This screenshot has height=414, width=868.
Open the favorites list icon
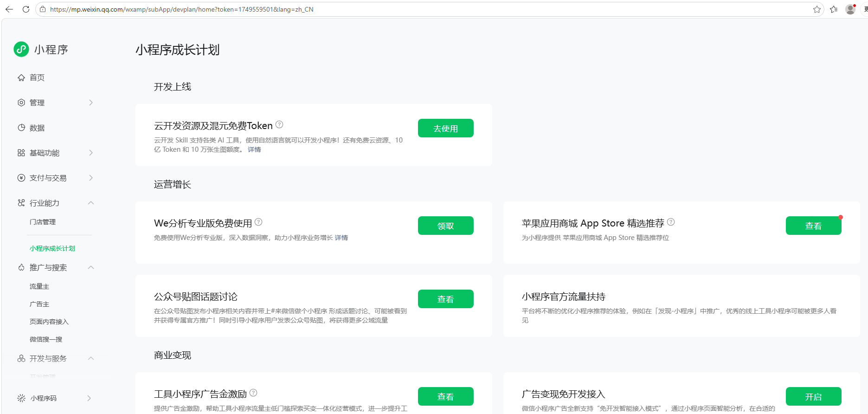coord(834,9)
